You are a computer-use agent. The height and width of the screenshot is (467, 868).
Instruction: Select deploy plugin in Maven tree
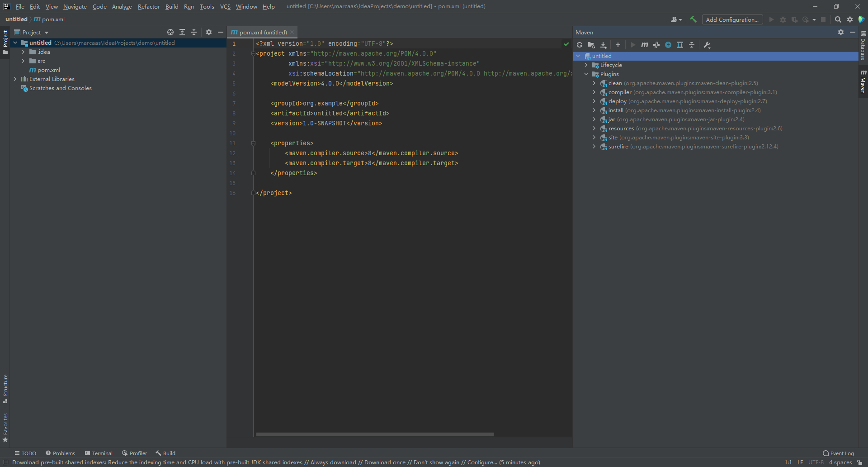click(x=684, y=101)
